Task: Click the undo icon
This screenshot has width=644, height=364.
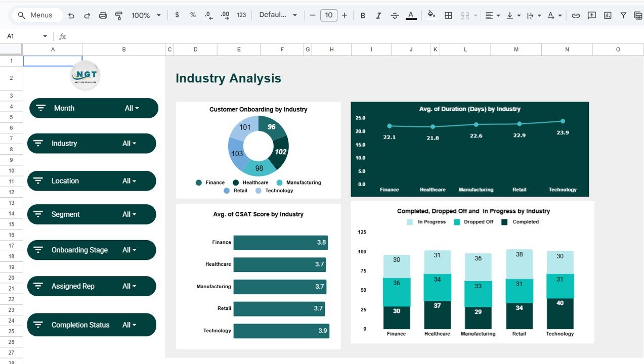Action: [x=71, y=15]
